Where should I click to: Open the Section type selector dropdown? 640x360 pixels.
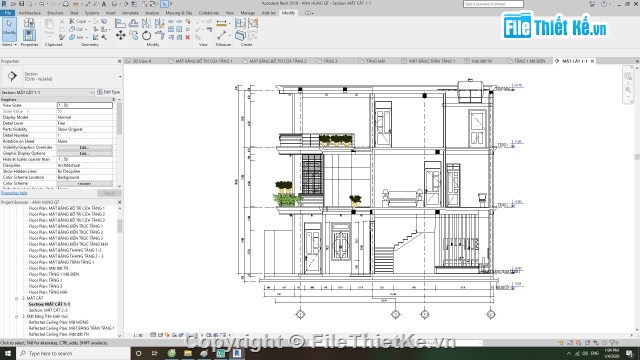pyautogui.click(x=120, y=76)
